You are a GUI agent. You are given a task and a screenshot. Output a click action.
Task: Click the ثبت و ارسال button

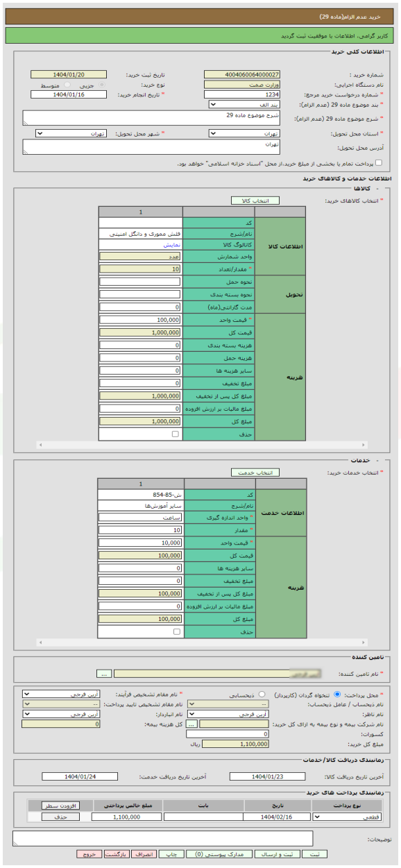coord(276,854)
